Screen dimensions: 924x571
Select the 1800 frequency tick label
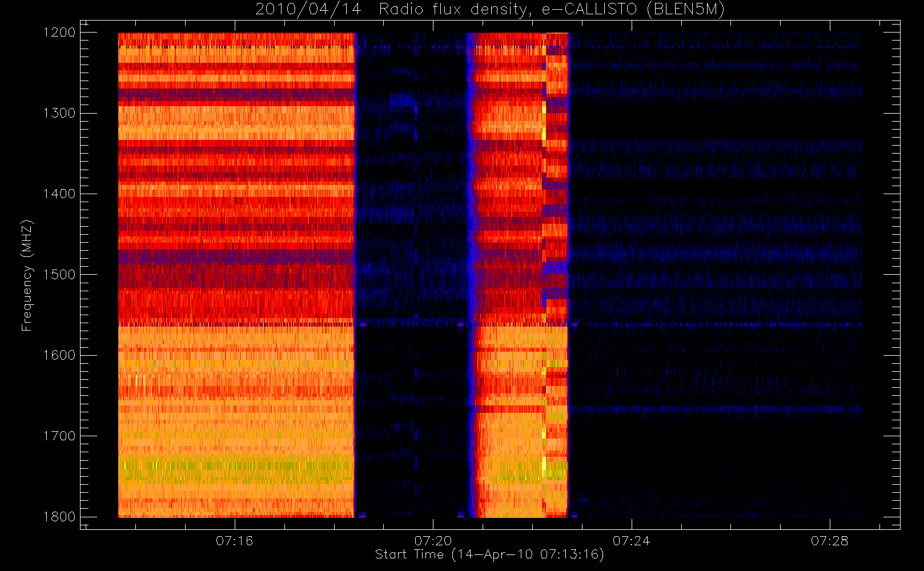tap(59, 517)
